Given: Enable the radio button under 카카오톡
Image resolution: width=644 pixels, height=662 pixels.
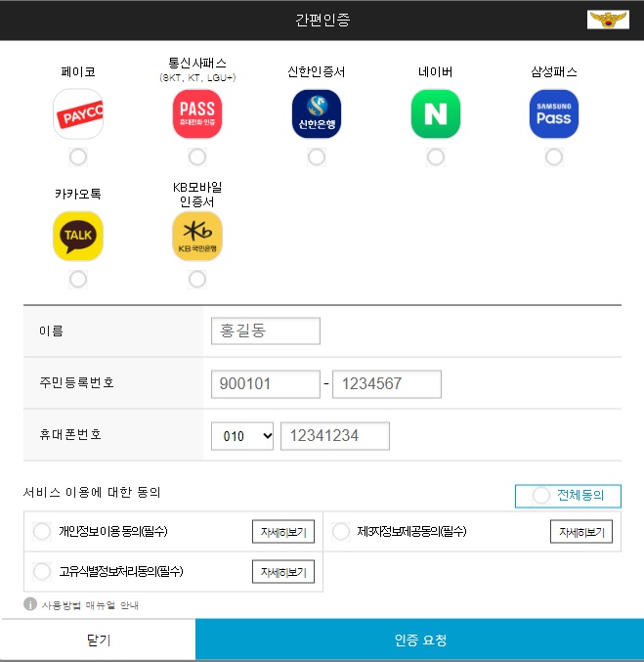Looking at the screenshot, I should (78, 279).
